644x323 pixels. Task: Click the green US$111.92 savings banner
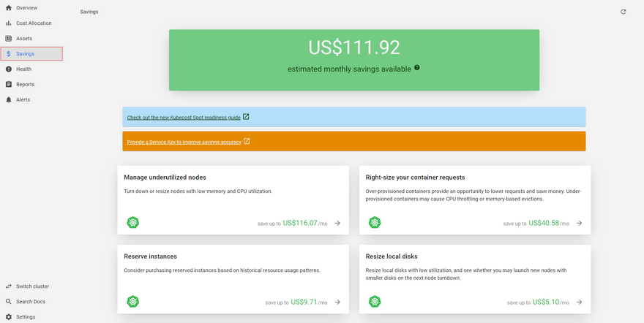(354, 60)
